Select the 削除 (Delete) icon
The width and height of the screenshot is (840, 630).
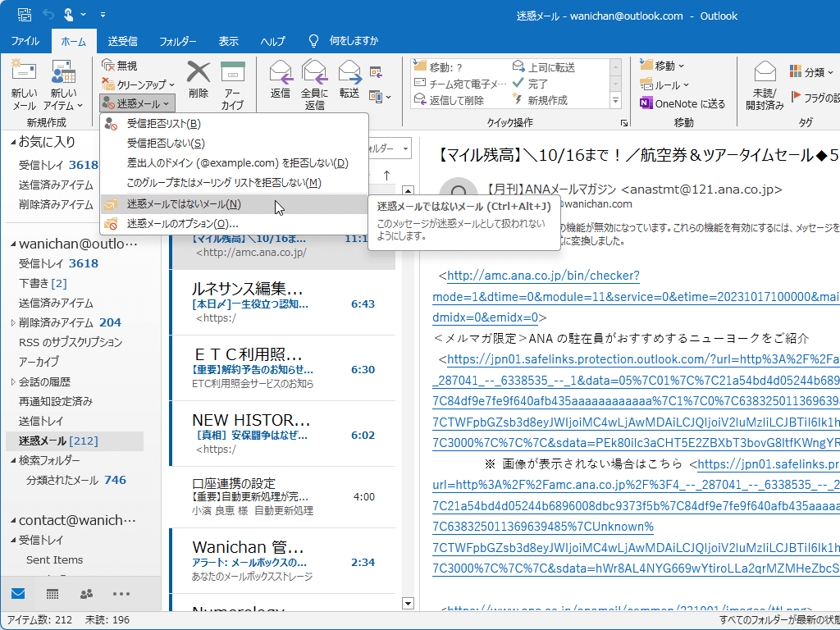coord(199,78)
